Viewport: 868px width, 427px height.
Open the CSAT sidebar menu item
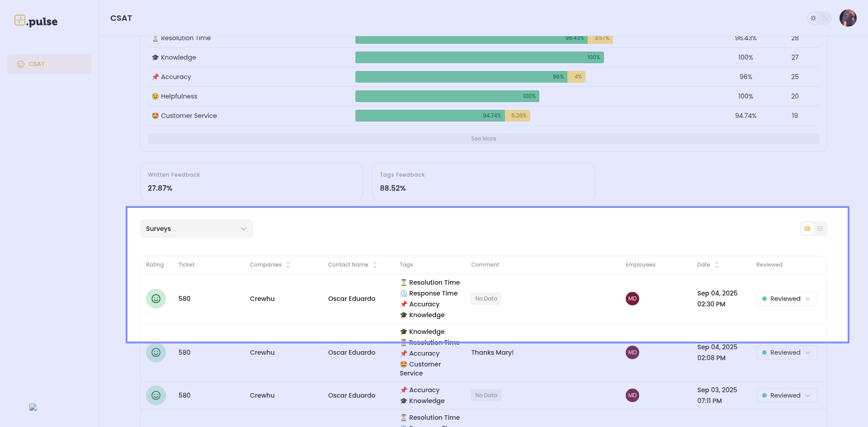(x=49, y=64)
